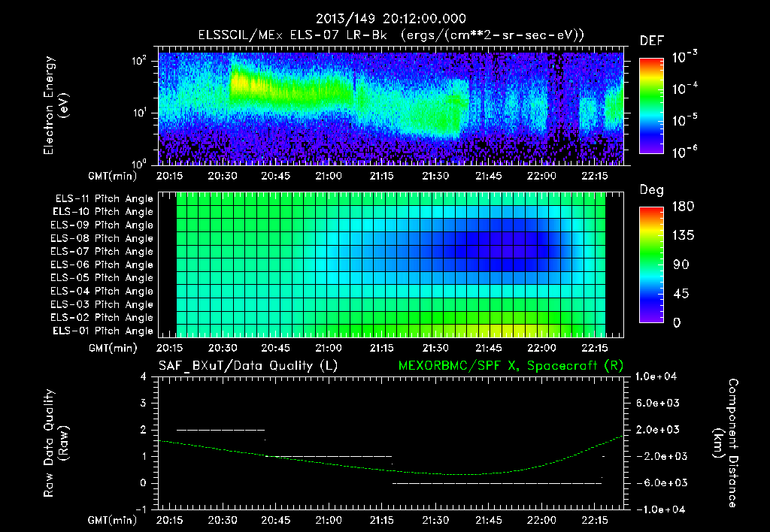Viewport: 770px width, 532px height.
Task: Click the green MEXORBMC/SPF X, Spacecraft (R) title
Action: [x=511, y=366]
